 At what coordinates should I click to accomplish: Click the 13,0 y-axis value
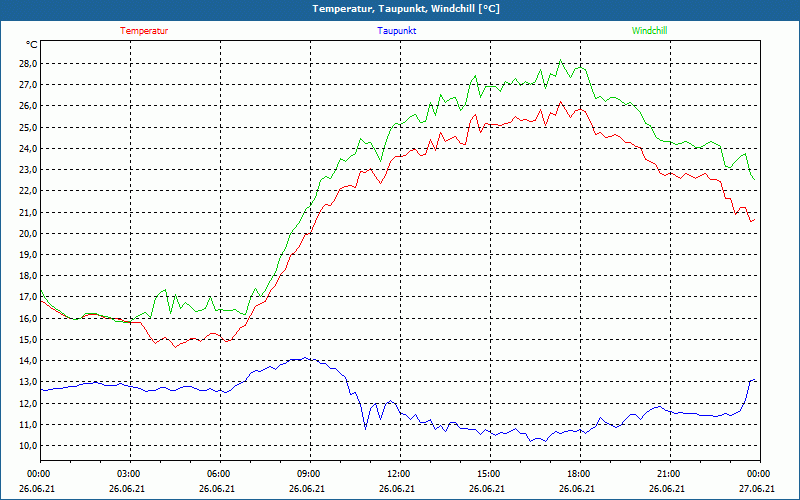28,382
